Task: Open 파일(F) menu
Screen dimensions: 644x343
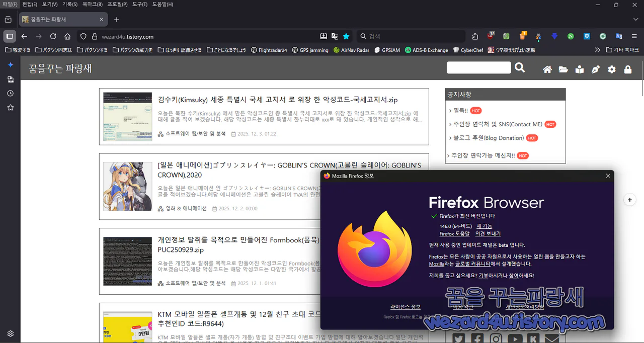Action: coord(10,5)
